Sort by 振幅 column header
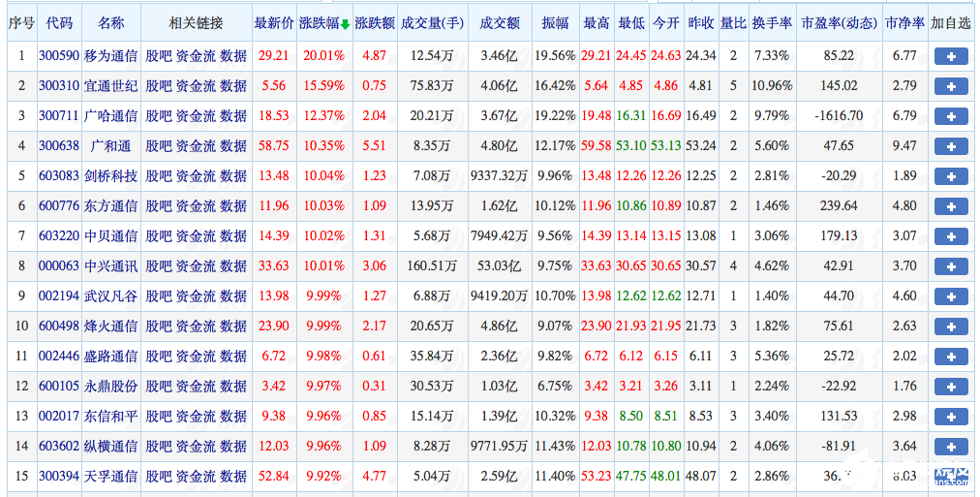The width and height of the screenshot is (980, 497). pyautogui.click(x=555, y=24)
